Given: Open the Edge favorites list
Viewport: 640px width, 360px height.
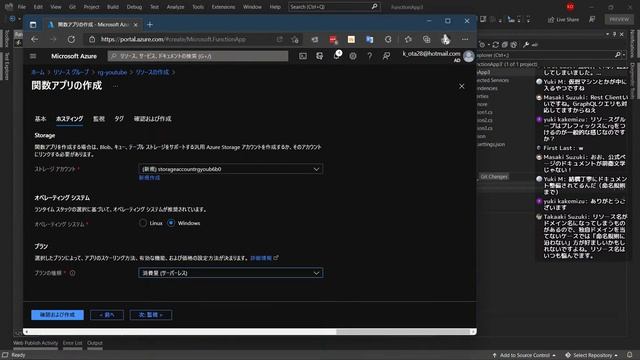Looking at the screenshot, I should point(408,39).
